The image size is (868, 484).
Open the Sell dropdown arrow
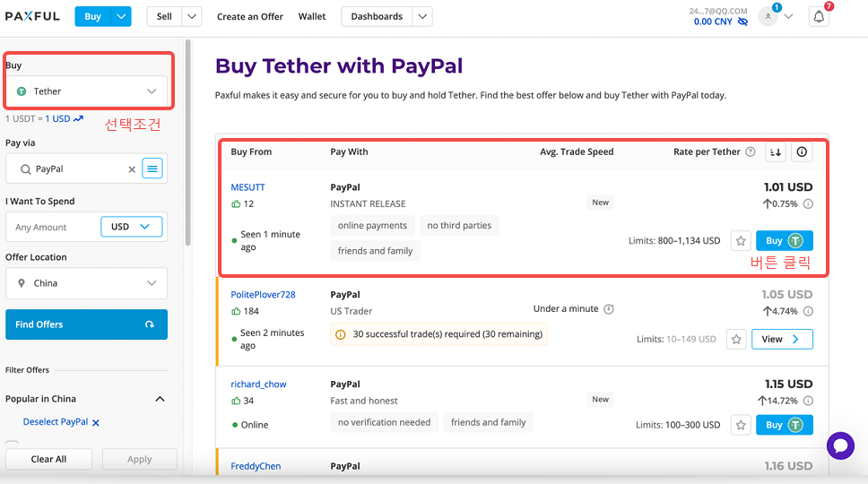tap(192, 17)
